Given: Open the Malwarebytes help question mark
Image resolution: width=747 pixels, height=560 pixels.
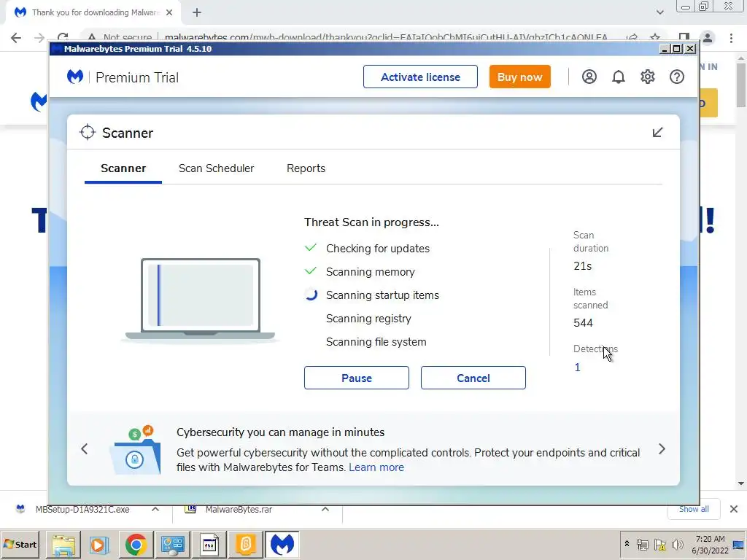Looking at the screenshot, I should pyautogui.click(x=676, y=77).
